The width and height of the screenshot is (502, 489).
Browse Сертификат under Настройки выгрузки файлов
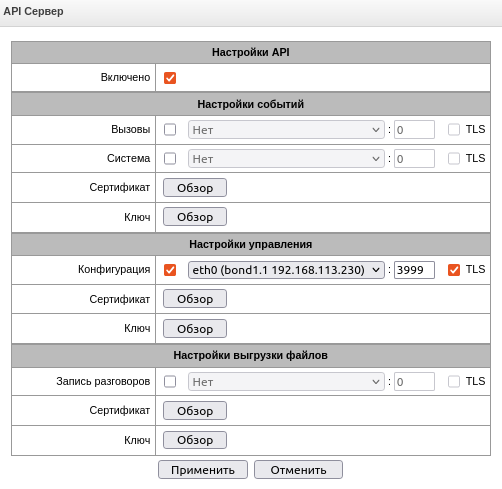(195, 411)
